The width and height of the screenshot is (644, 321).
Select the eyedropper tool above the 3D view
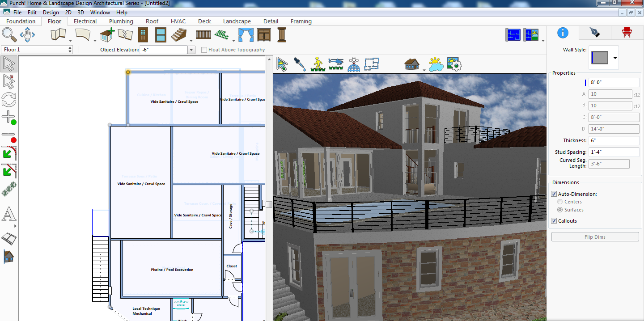pos(300,64)
